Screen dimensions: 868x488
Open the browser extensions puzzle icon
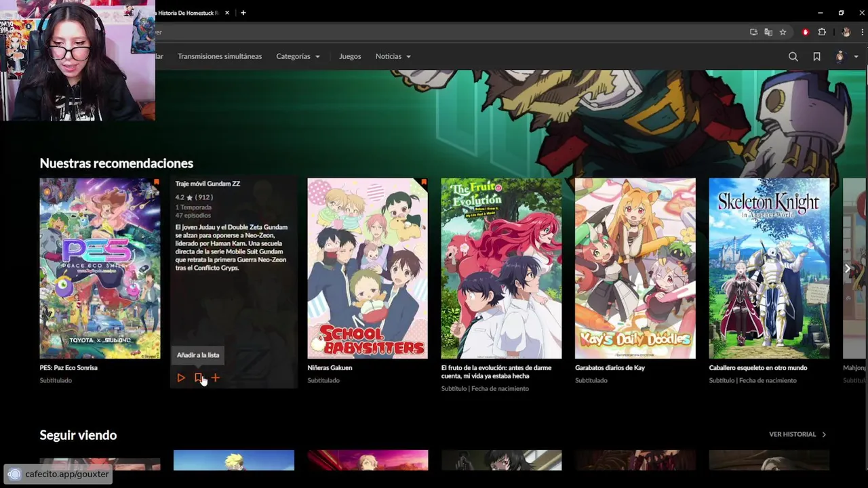pos(822,32)
